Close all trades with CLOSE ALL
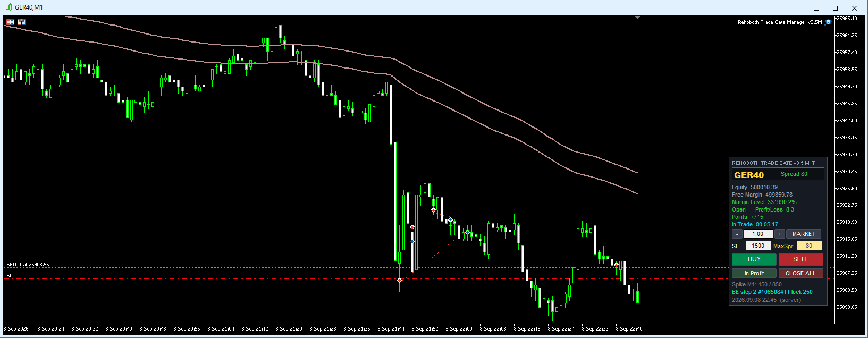The image size is (868, 338). (800, 273)
